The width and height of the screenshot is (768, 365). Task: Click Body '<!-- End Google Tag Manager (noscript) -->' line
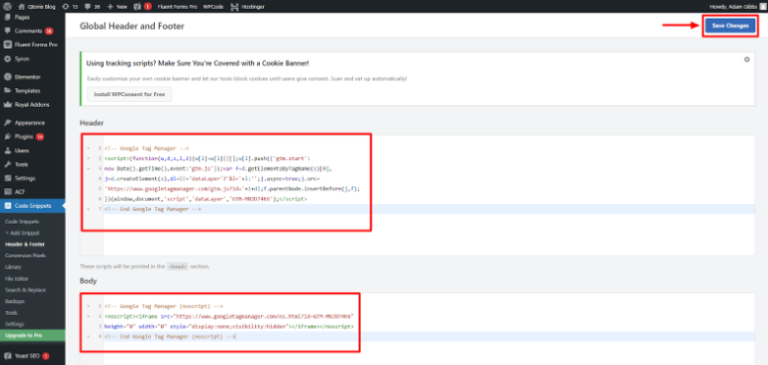pos(170,337)
